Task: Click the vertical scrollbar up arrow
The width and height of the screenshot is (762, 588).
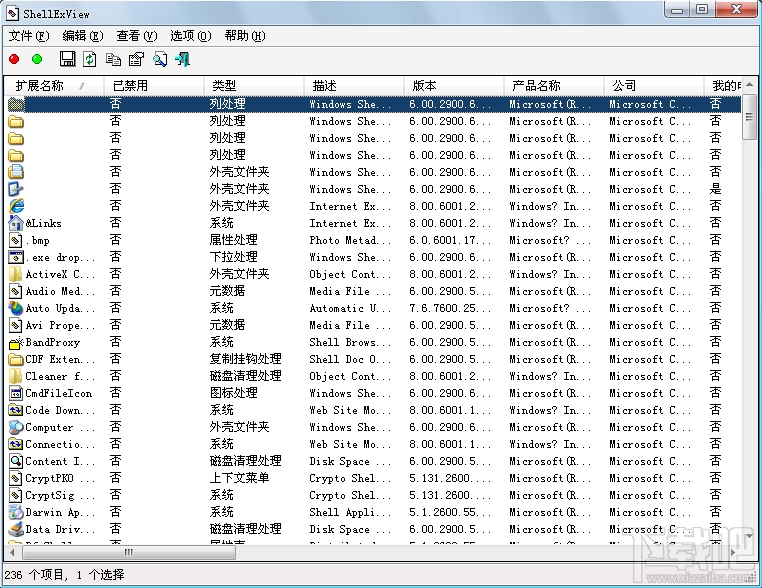Action: [x=749, y=84]
